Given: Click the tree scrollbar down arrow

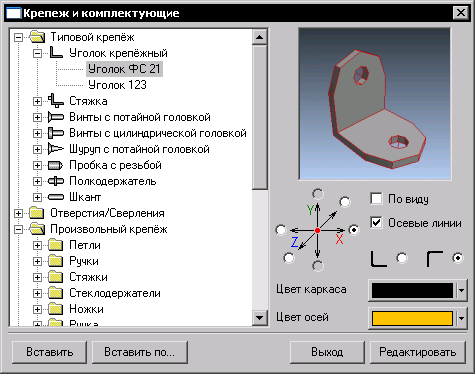Looking at the screenshot, I should click(260, 317).
